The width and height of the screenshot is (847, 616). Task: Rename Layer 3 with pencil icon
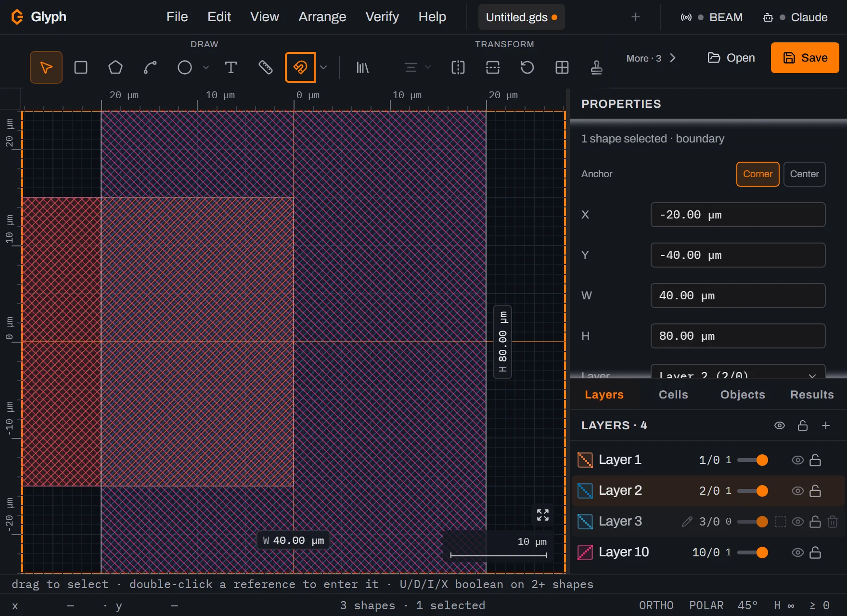[x=687, y=522]
